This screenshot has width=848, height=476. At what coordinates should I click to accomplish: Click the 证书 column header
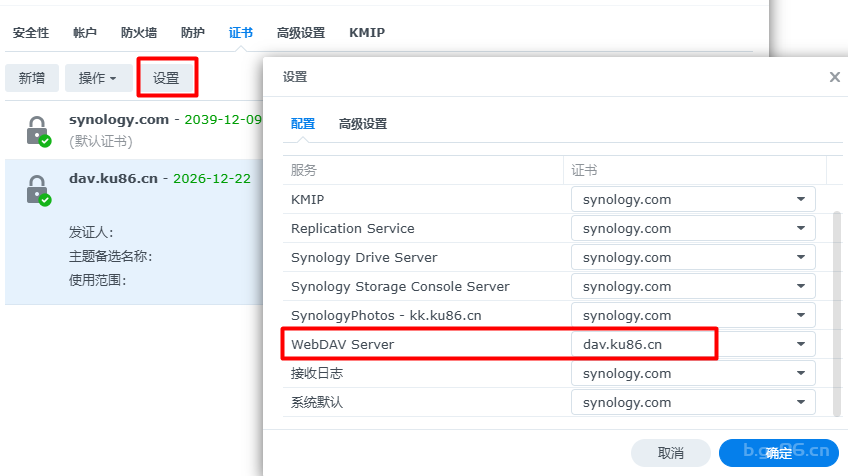tap(584, 170)
